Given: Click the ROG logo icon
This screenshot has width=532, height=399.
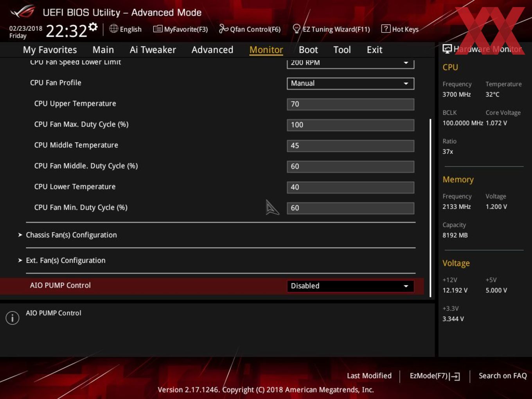Looking at the screenshot, I should coord(22,12).
